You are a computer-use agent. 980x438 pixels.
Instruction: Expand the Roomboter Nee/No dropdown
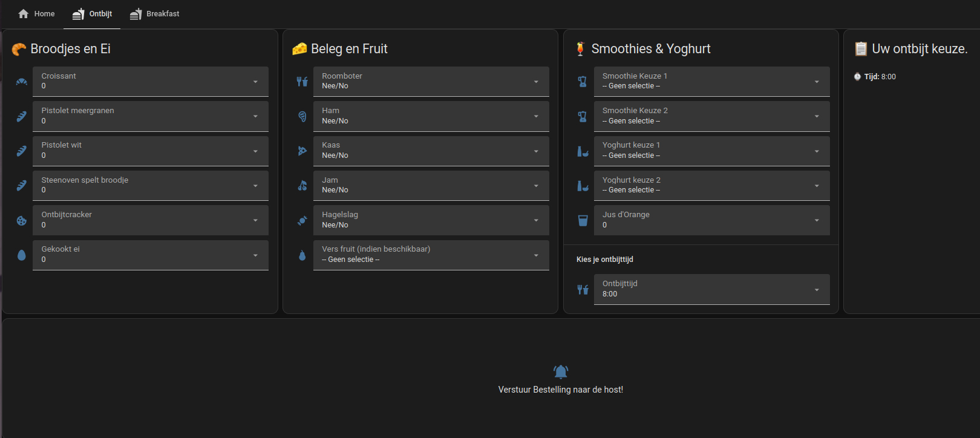coord(431,82)
